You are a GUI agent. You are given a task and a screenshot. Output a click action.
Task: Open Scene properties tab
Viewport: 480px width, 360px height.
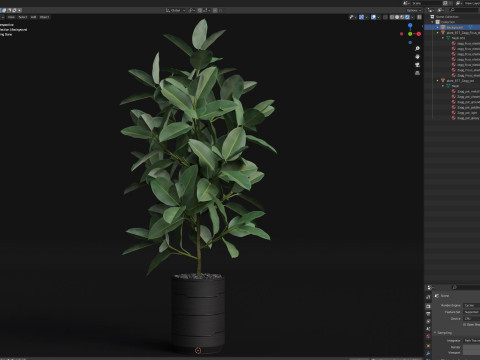click(x=428, y=329)
